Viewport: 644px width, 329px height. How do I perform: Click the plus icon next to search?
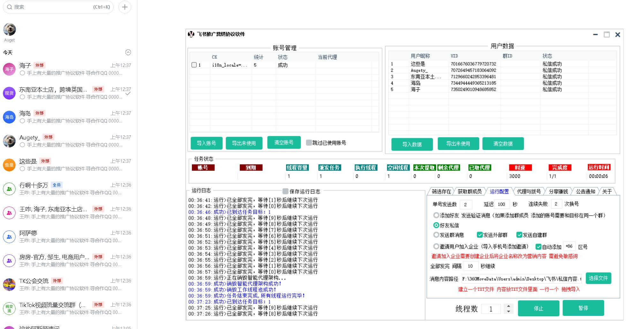(x=125, y=7)
